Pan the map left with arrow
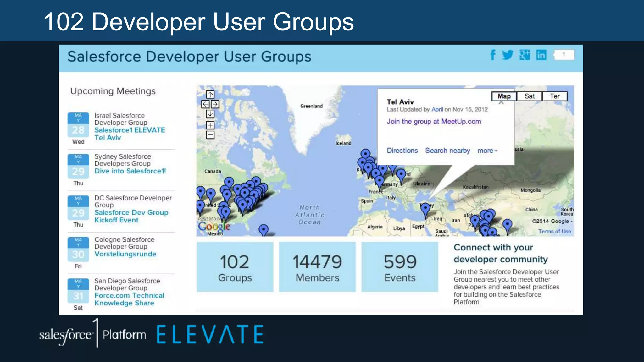Image resolution: width=644 pixels, height=362 pixels. pos(205,104)
